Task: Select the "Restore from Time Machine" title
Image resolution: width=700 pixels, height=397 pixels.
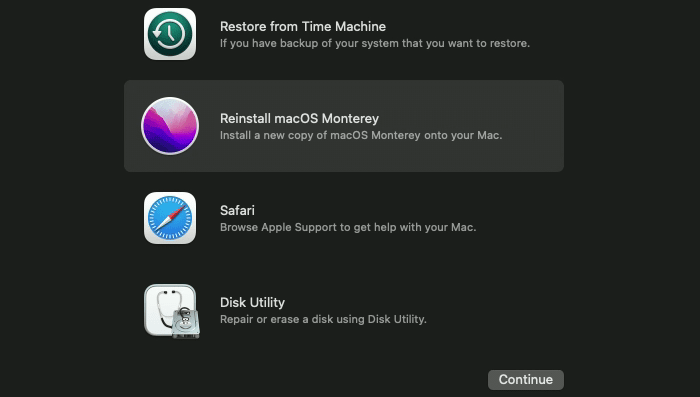Action: [x=303, y=26]
